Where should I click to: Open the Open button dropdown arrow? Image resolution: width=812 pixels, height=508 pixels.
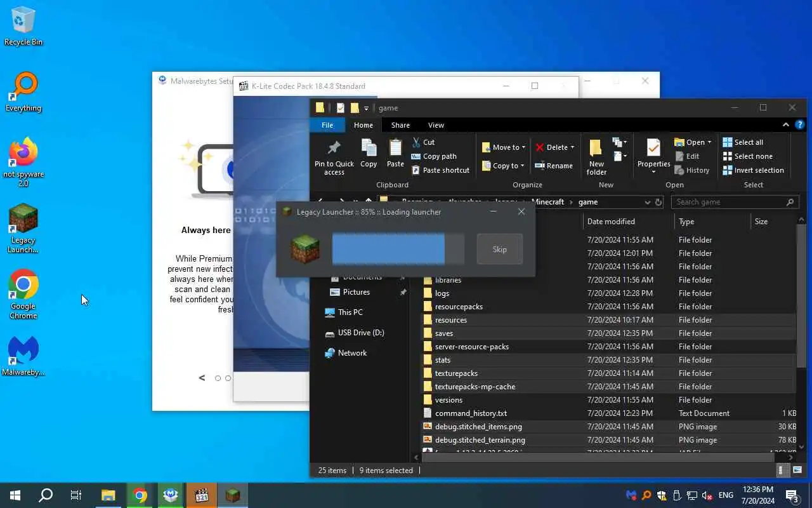pyautogui.click(x=709, y=142)
